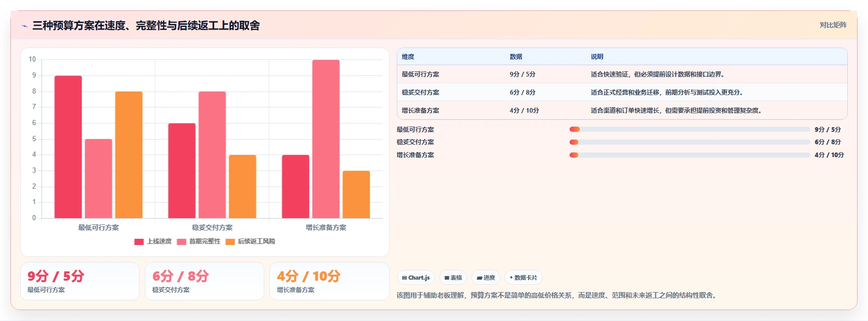This screenshot has height=321, width=868.
Task: Click the 首期完整性 bar for 稳妥交付方案
Action: 212,155
